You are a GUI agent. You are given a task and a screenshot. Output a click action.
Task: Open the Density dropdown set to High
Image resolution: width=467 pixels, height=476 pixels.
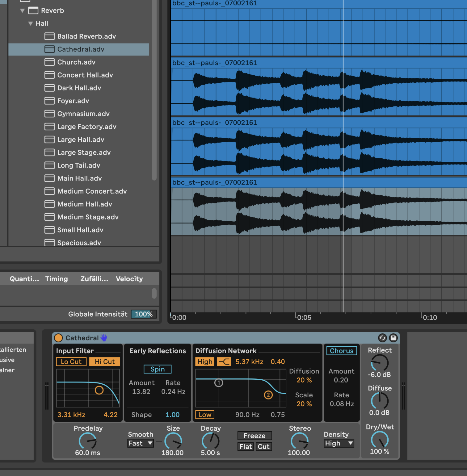[339, 443]
